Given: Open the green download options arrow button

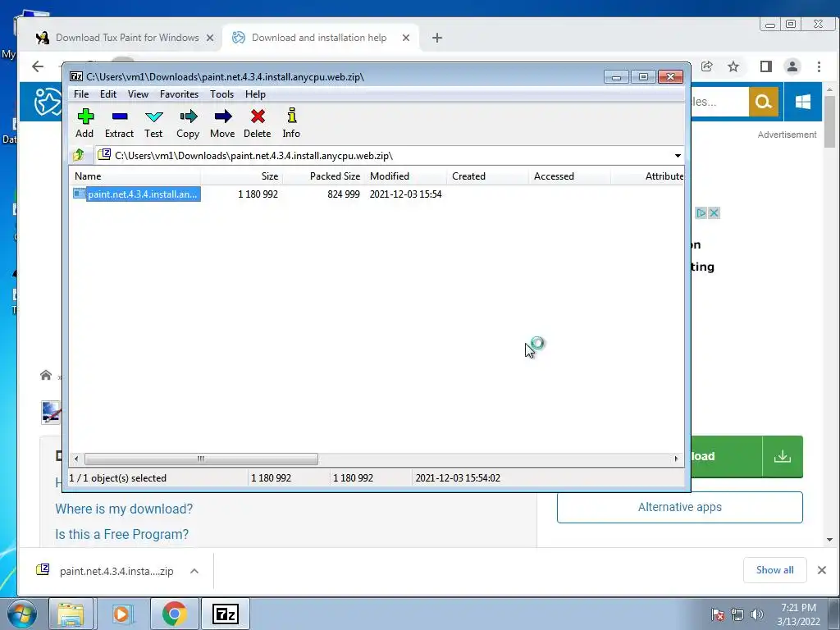Looking at the screenshot, I should point(783,456).
